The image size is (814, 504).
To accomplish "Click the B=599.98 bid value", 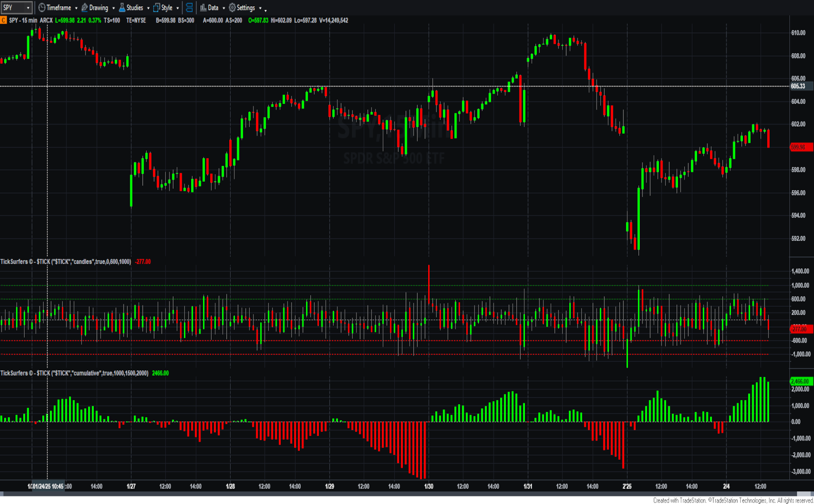I will click(x=165, y=21).
